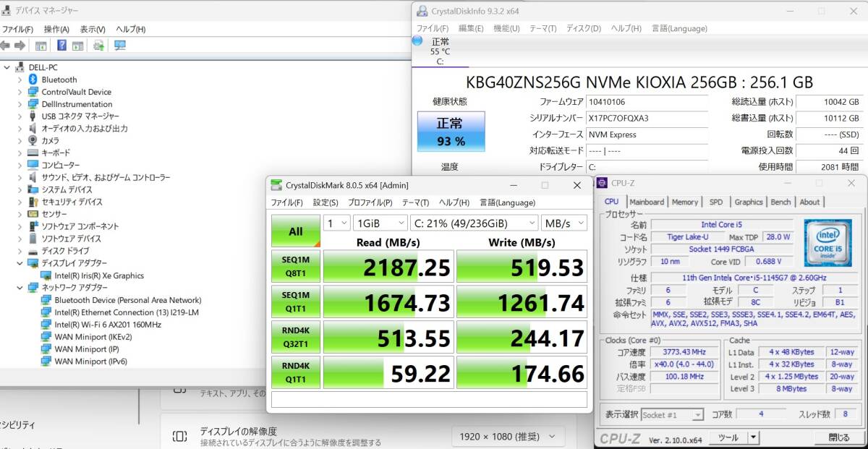Open 言語(Language) menu in CrystalDiskInfo
This screenshot has width=868, height=449.
pos(679,28)
